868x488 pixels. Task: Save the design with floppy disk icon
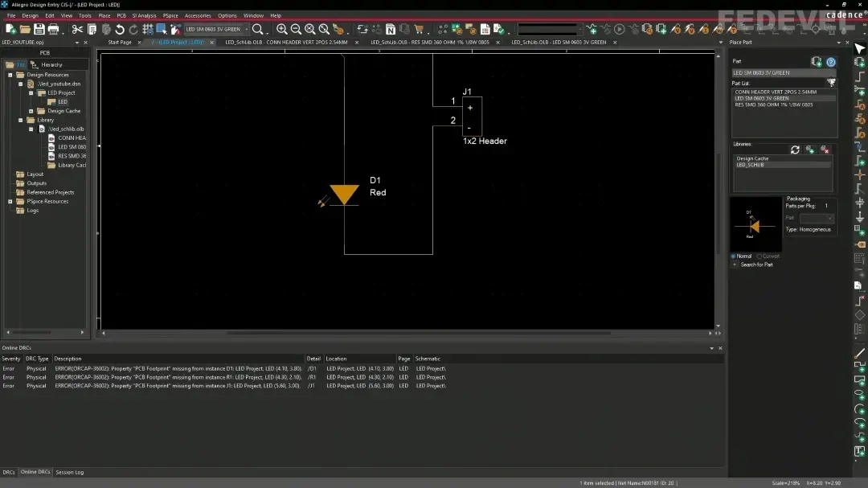[x=39, y=29]
